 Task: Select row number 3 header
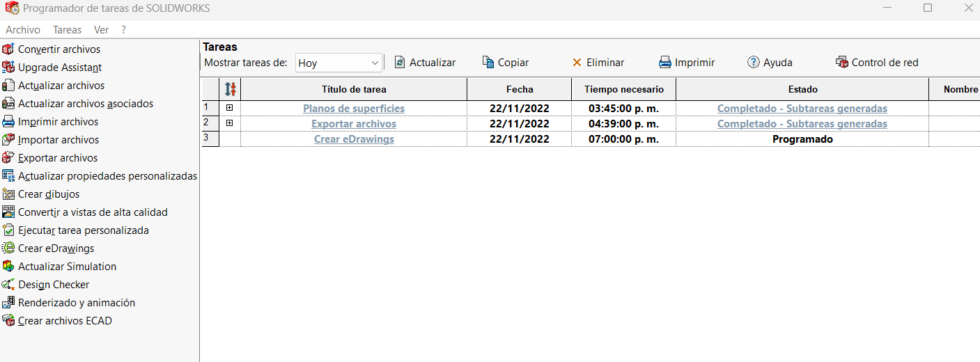[x=210, y=139]
